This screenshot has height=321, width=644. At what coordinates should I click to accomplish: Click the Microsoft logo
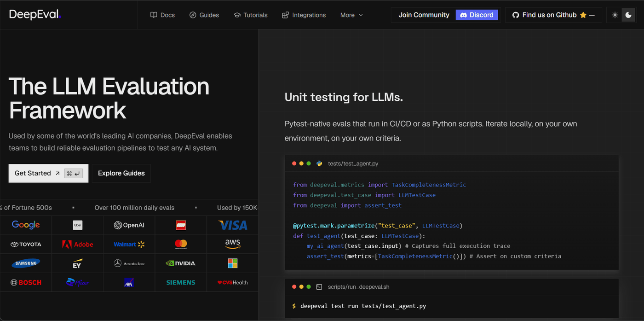click(233, 263)
